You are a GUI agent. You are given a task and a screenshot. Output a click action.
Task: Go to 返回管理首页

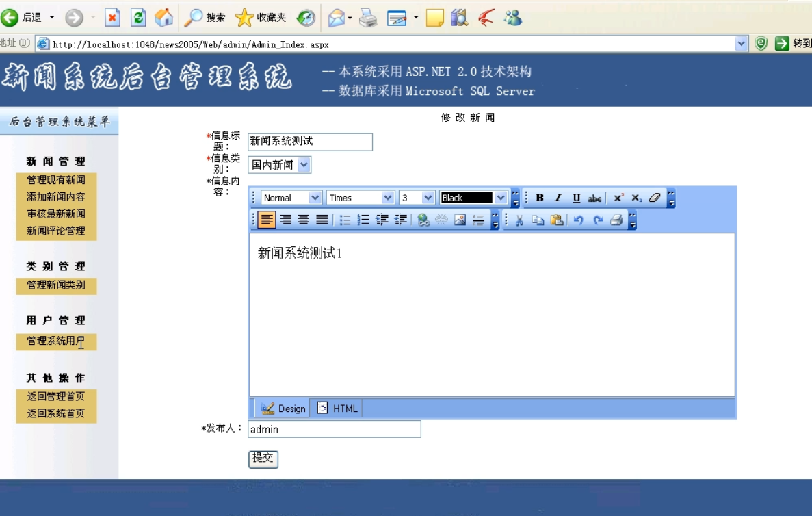tap(56, 396)
